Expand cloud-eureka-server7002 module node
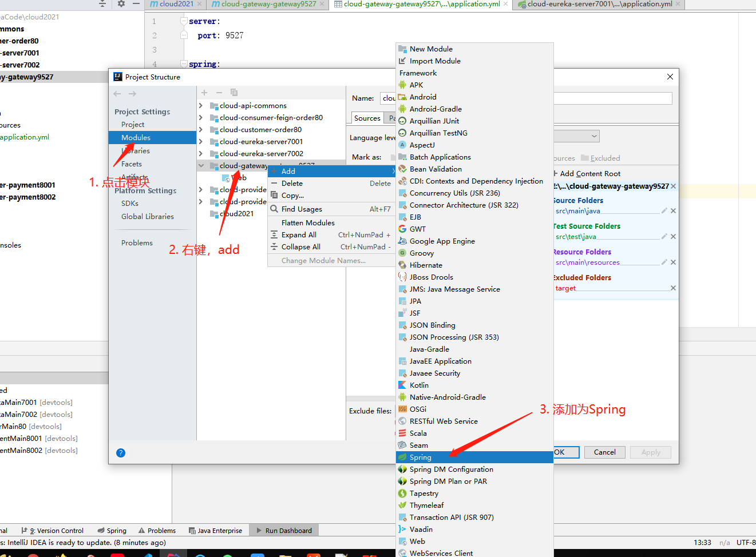The image size is (756, 557). [x=201, y=154]
